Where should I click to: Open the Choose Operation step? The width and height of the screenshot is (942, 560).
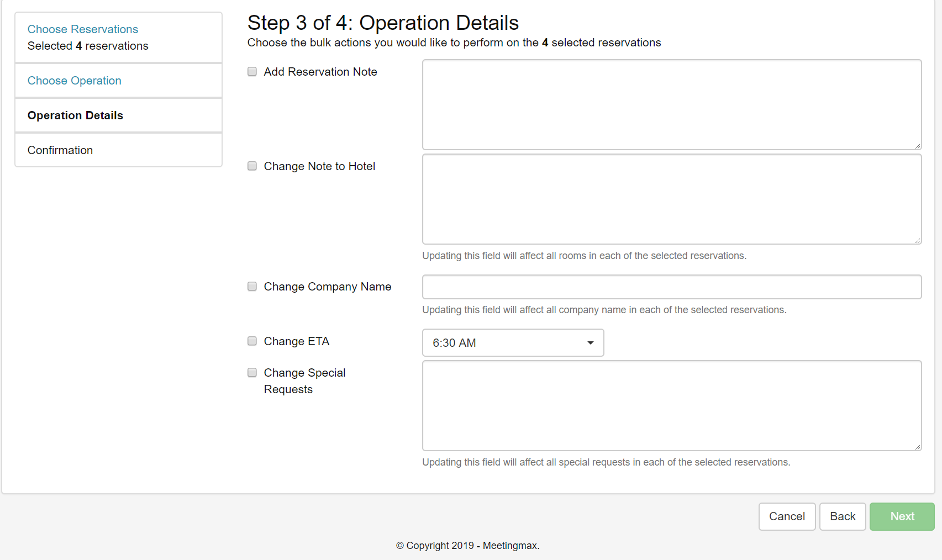(x=75, y=81)
